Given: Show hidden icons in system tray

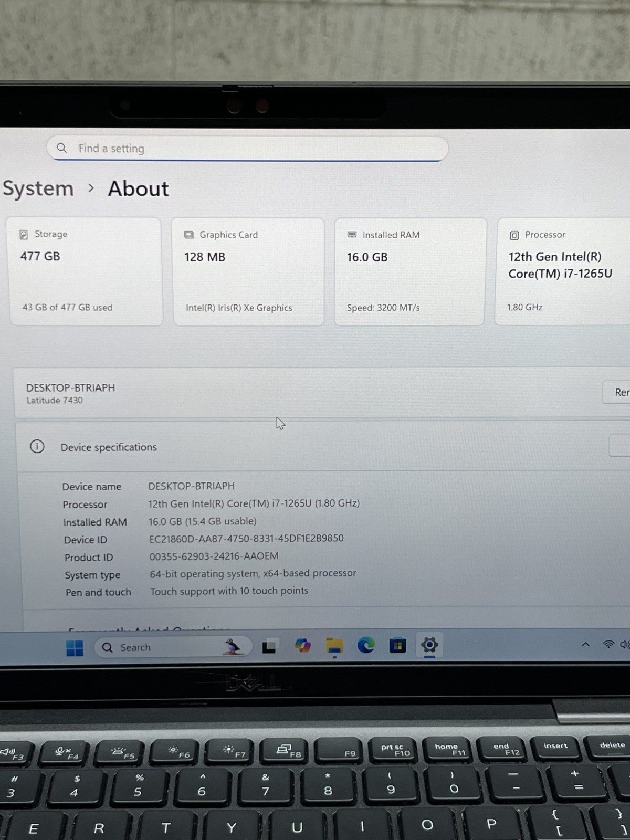Looking at the screenshot, I should (585, 644).
